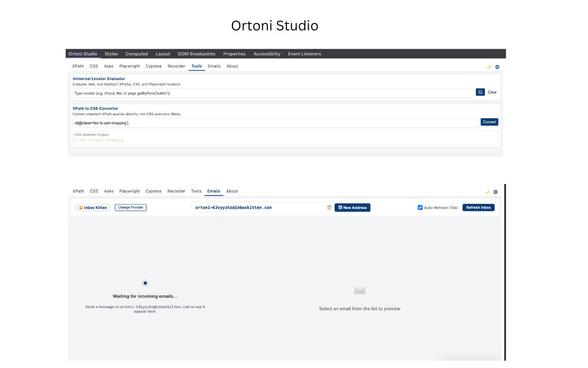Screen dimensions: 588x368
Task: Open Tools tab in the lower Emails panel
Action: click(196, 191)
